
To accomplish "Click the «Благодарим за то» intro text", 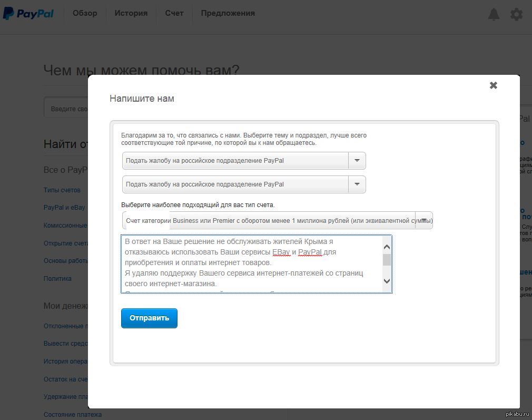I will (244, 139).
